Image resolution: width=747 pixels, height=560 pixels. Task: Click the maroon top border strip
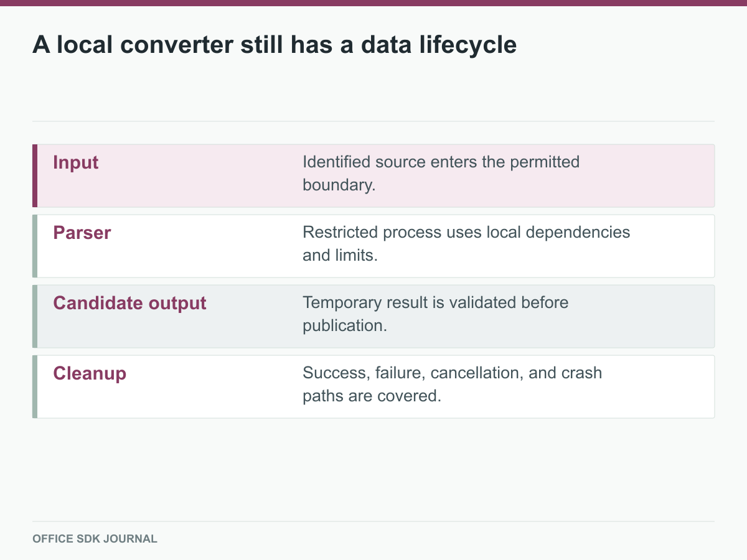point(374,2)
